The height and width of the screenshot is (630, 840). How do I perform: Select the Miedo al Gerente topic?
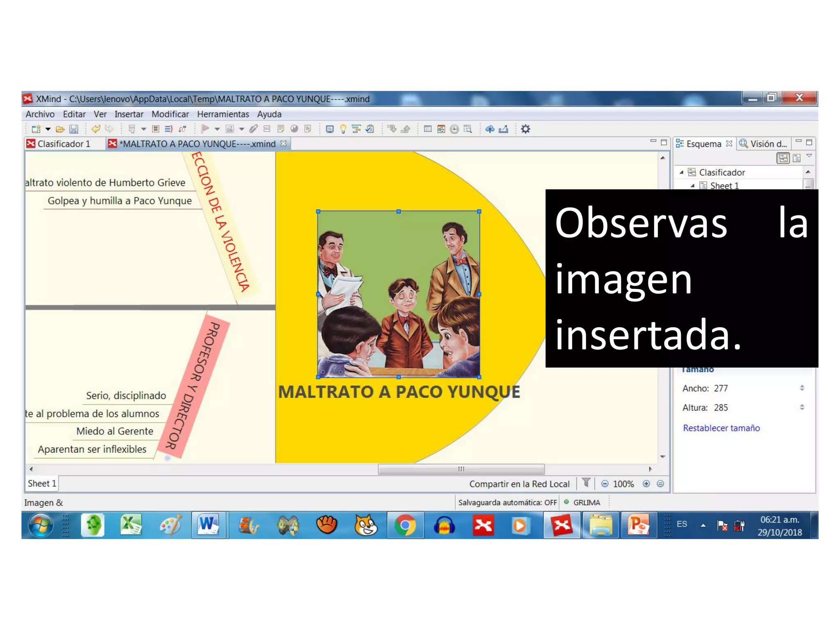click(115, 431)
